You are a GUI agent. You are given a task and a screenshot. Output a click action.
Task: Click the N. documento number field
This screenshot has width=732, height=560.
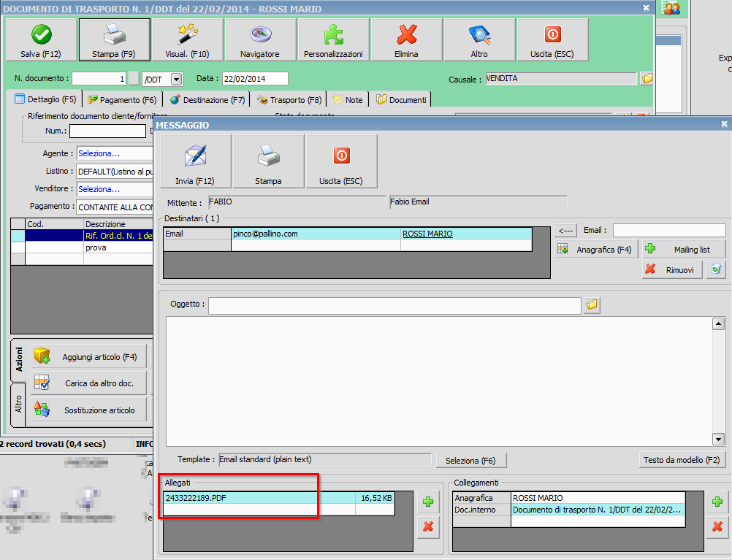99,79
